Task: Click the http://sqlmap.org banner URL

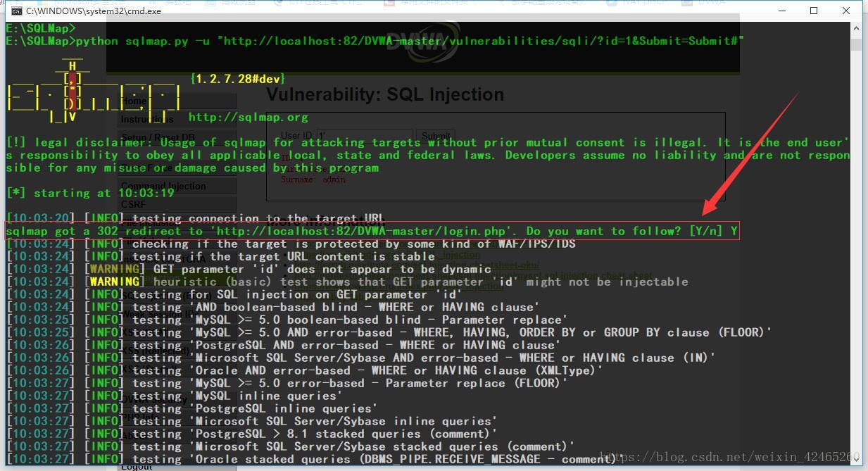Action: click(x=249, y=117)
